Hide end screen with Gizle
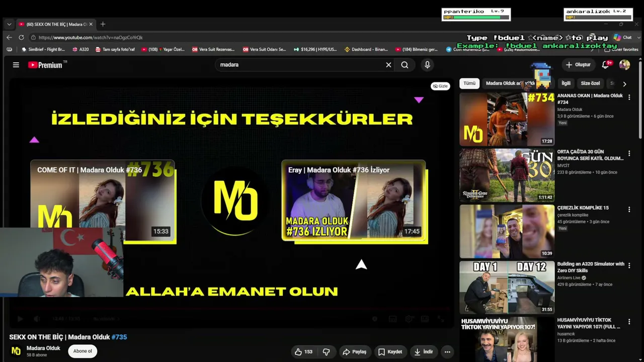644x362 pixels. pyautogui.click(x=440, y=86)
